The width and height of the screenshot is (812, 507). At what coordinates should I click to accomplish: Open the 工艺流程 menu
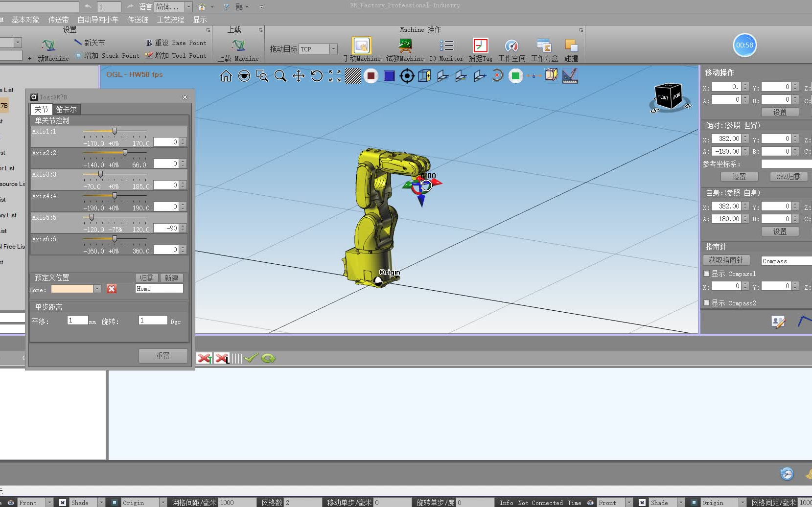point(170,20)
